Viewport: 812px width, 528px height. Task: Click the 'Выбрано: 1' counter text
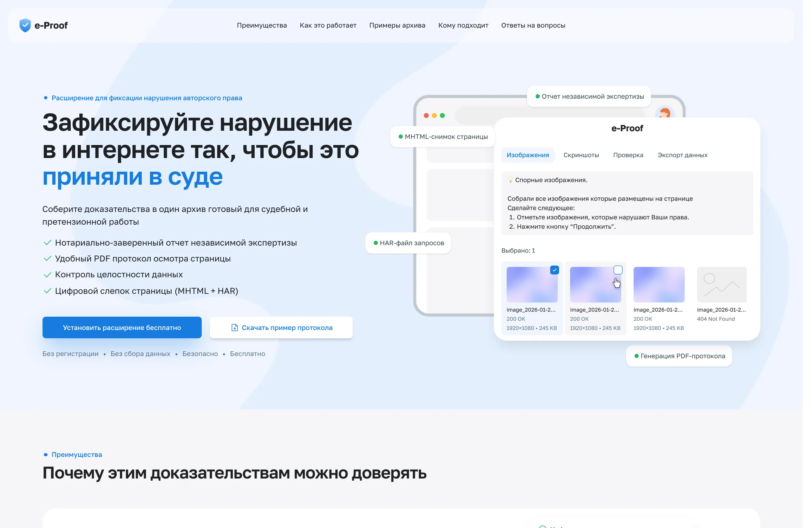pos(518,251)
